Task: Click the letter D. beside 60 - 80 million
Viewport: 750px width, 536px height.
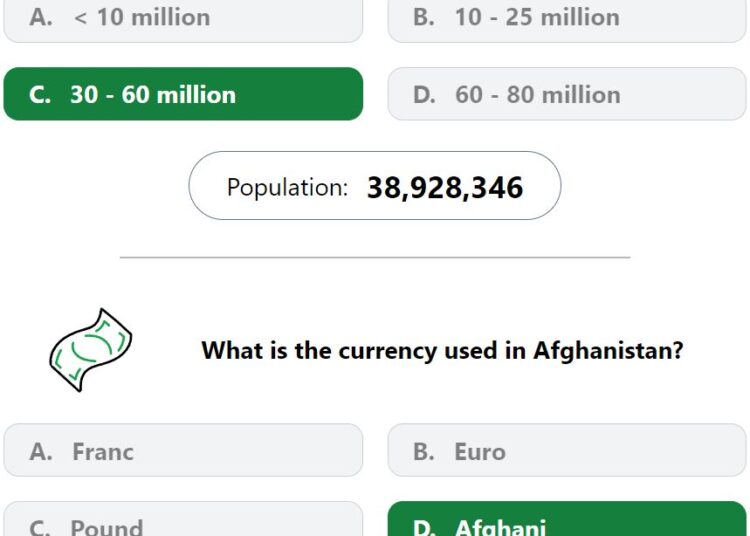Action: click(424, 95)
